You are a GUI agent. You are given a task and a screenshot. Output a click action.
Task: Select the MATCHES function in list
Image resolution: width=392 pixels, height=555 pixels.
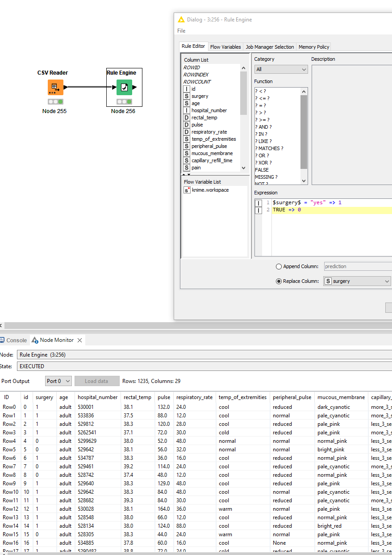point(269,148)
